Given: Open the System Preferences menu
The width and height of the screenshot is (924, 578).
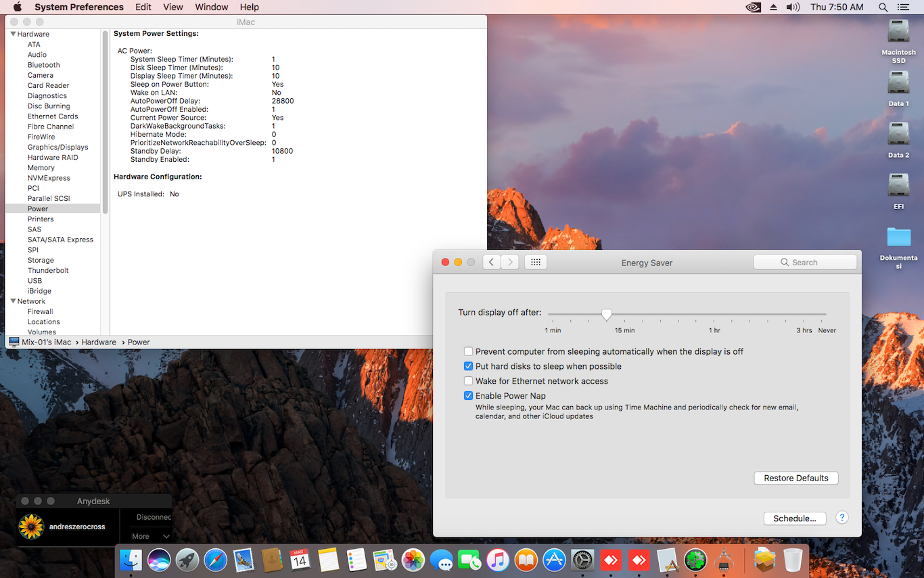Looking at the screenshot, I should pyautogui.click(x=79, y=7).
